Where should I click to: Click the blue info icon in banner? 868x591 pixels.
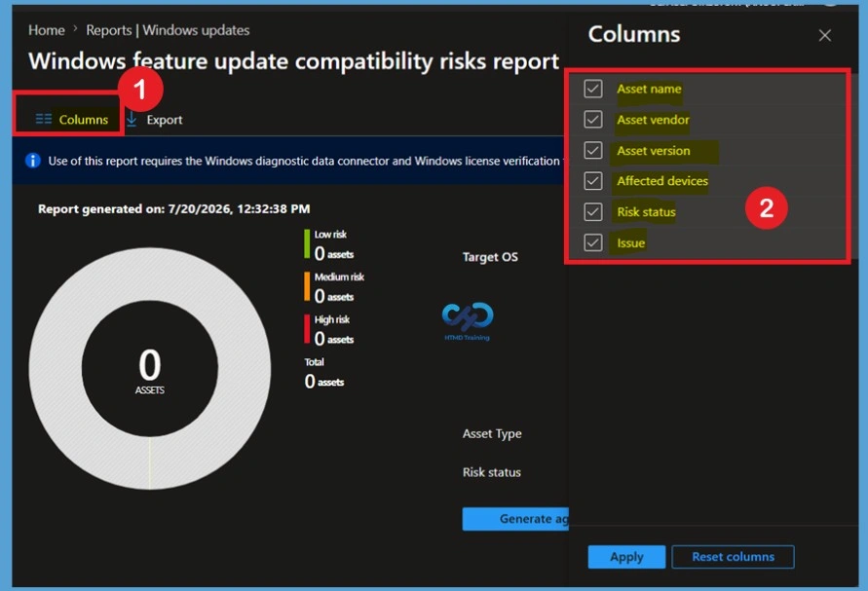point(33,161)
